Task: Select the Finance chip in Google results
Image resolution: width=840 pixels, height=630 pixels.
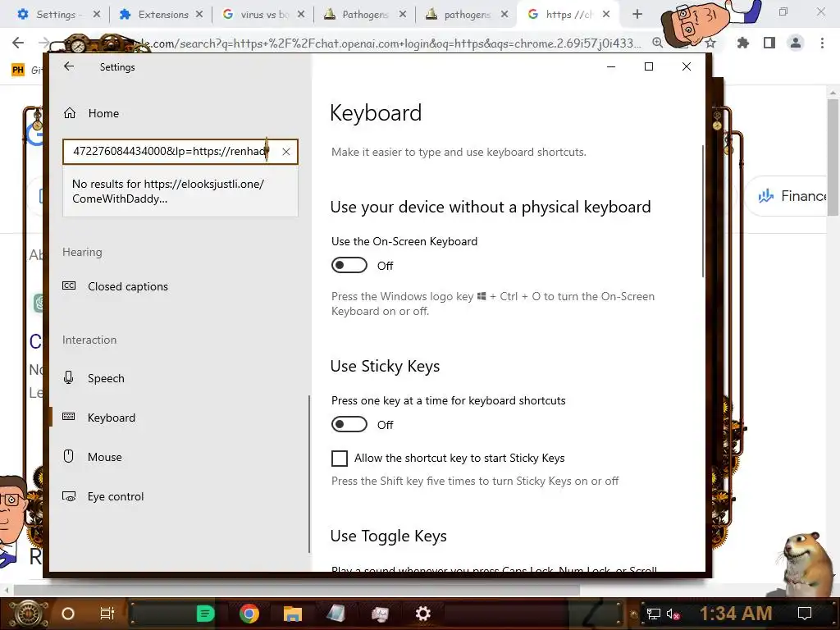Action: (792, 196)
